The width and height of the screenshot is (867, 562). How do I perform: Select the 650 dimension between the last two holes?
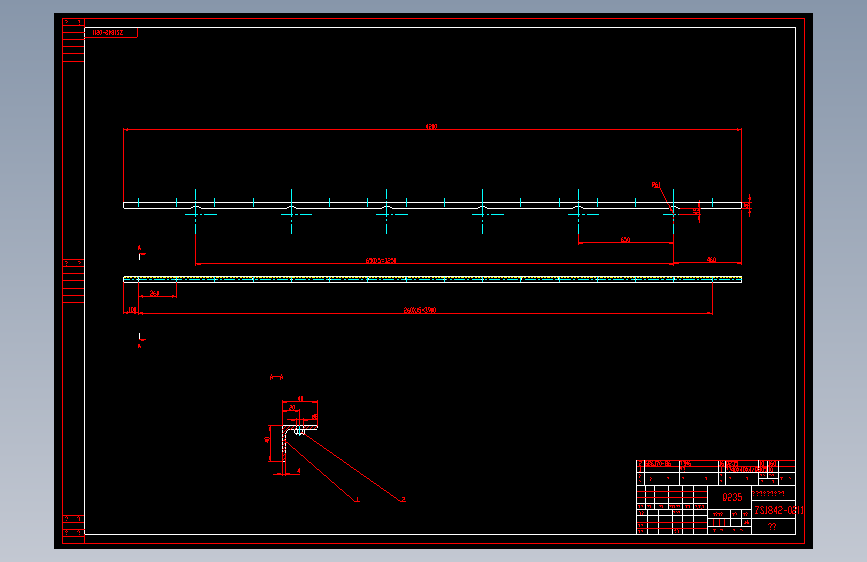pyautogui.click(x=625, y=240)
